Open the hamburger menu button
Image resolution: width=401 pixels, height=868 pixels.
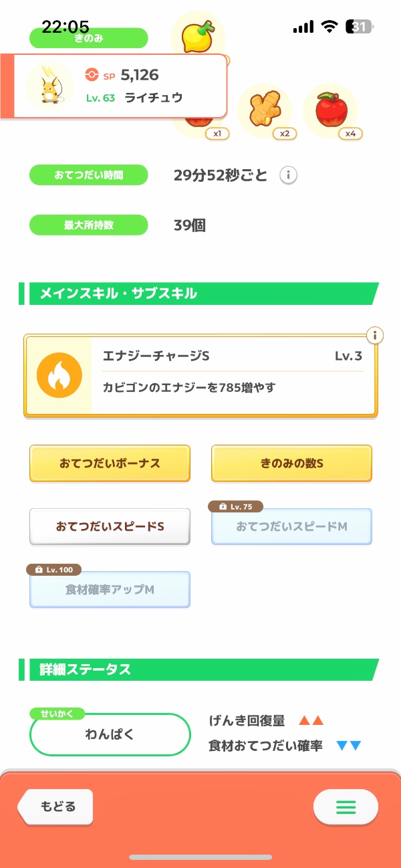[346, 807]
